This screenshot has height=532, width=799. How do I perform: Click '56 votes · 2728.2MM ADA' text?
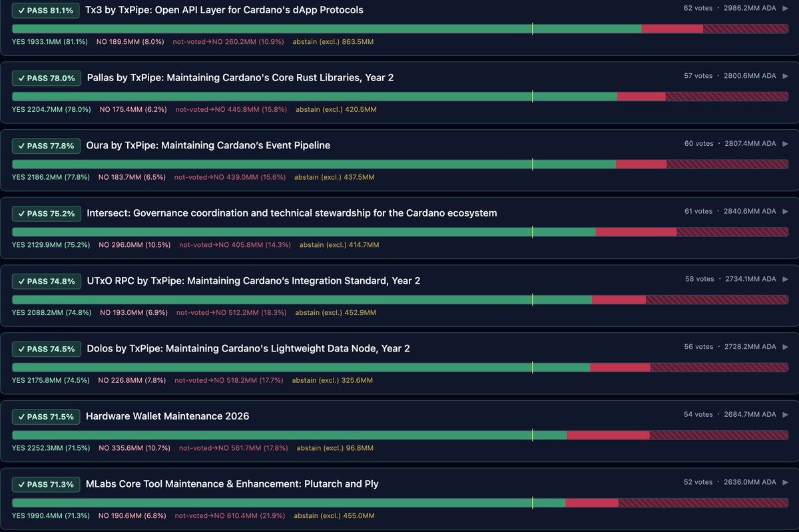point(730,347)
